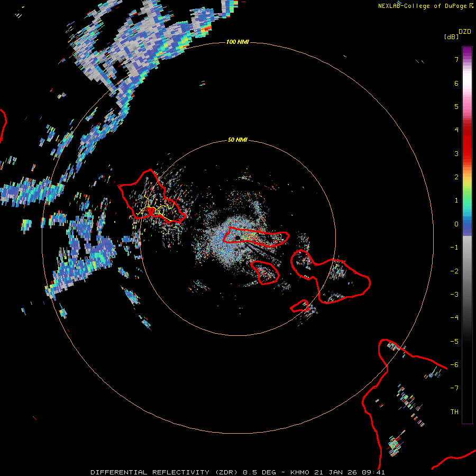
Task: Click the 4 value on the color scale
Action: coord(456,130)
